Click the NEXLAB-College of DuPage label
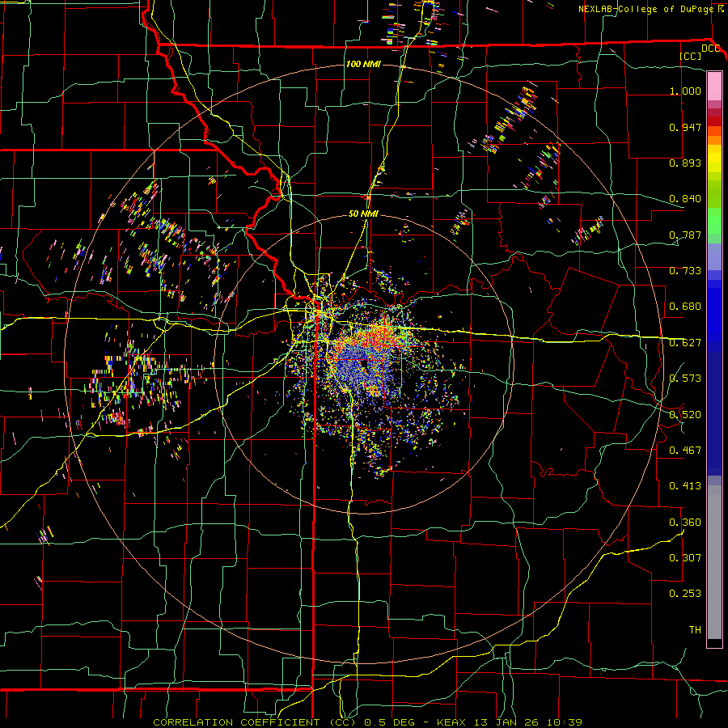728x728 pixels. pos(646,9)
